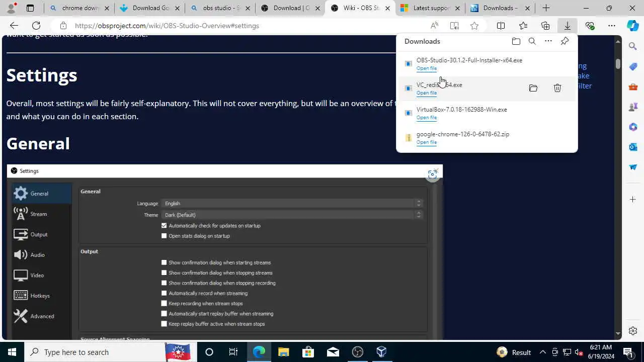Open File Explorer from taskbar
This screenshot has height=362, width=644.
283,352
